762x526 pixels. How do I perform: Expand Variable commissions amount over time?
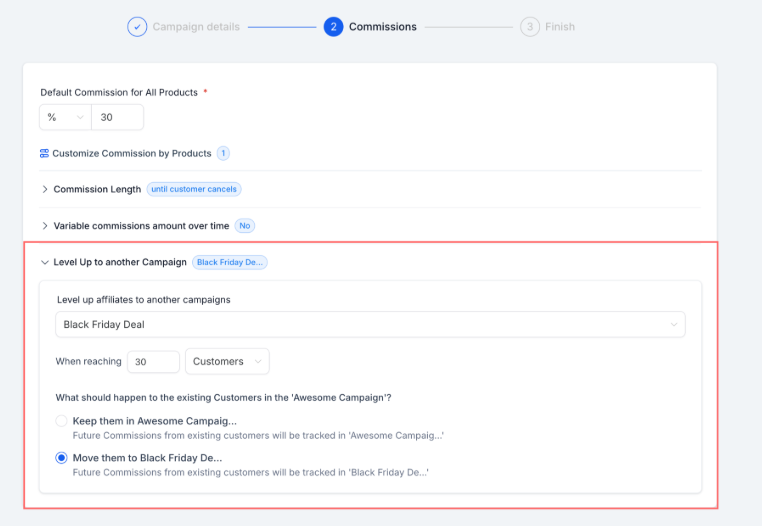coord(141,226)
